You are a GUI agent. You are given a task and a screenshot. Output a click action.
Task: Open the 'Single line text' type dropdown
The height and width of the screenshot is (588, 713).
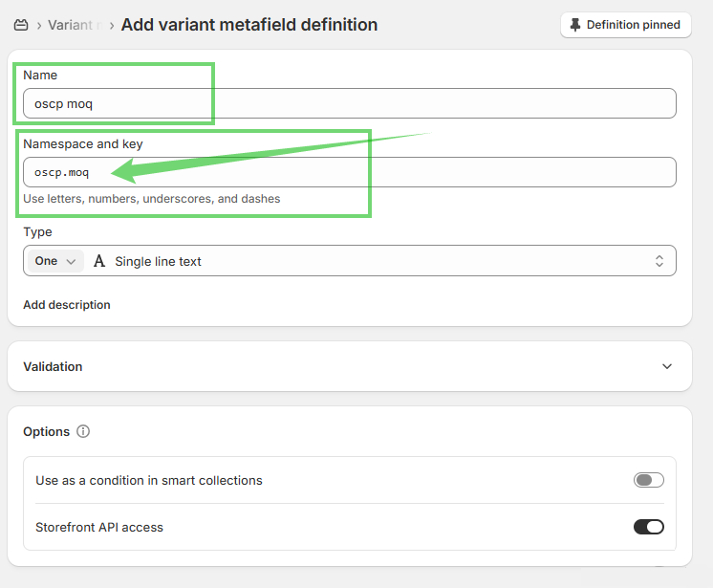pos(382,261)
